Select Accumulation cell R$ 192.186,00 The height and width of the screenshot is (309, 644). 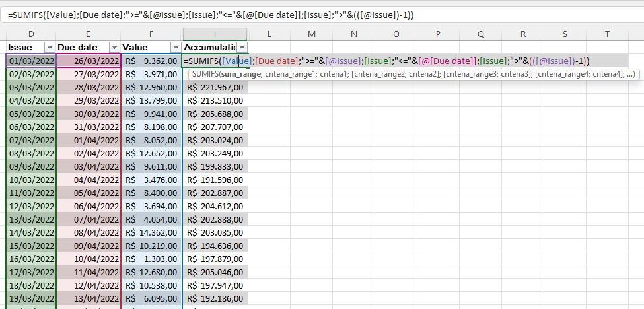click(x=215, y=298)
